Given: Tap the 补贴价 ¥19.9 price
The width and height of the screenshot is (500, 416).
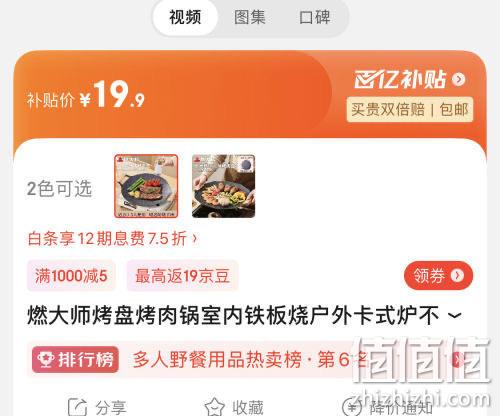Looking at the screenshot, I should [86, 96].
